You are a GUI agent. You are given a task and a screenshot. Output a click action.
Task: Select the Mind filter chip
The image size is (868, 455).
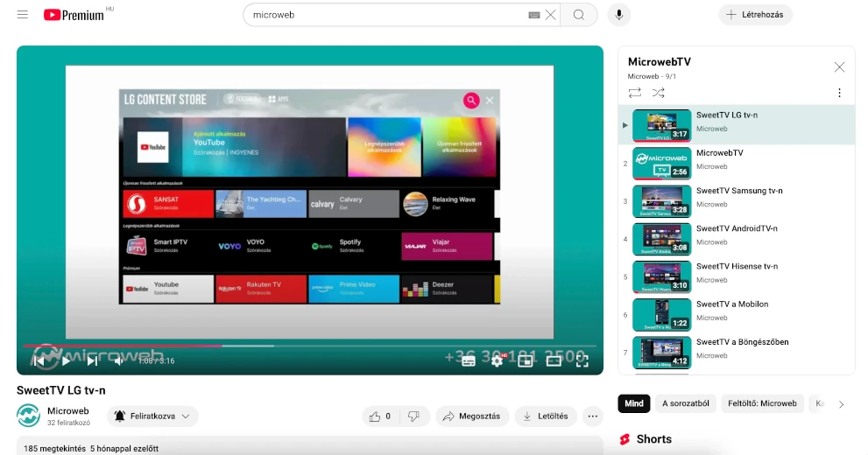pyautogui.click(x=634, y=403)
